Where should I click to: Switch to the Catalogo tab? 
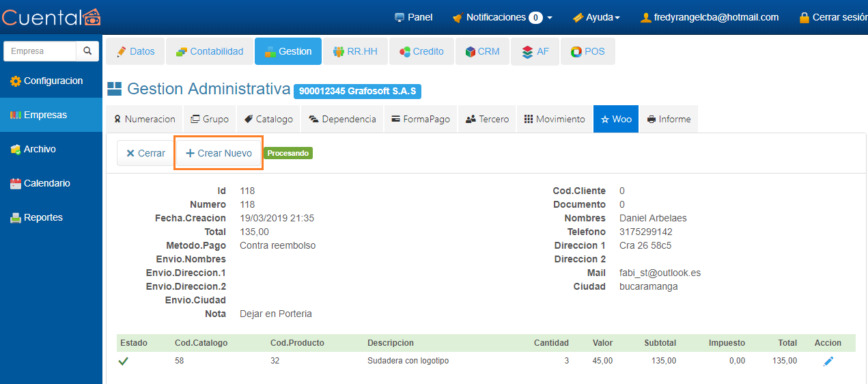coord(268,119)
